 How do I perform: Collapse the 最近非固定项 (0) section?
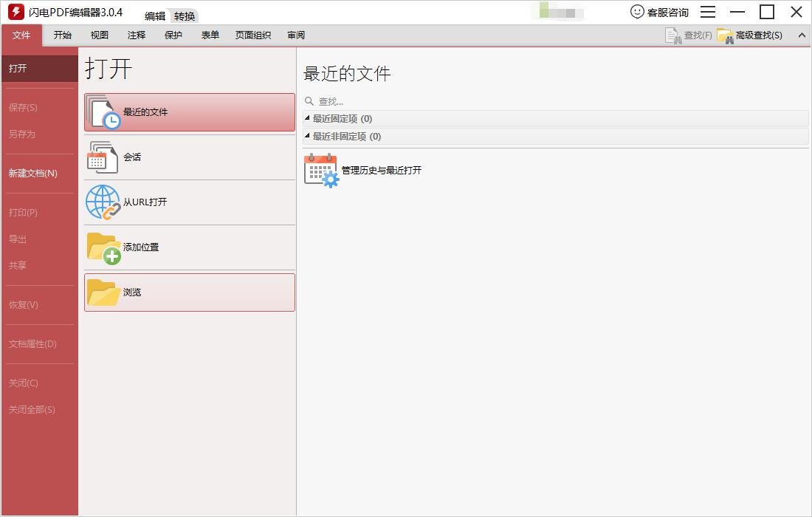307,136
